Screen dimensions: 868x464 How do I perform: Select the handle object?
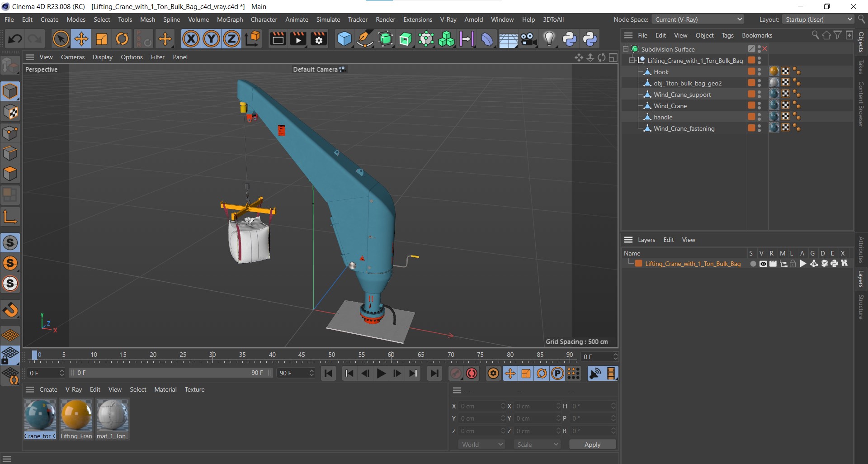pos(663,117)
